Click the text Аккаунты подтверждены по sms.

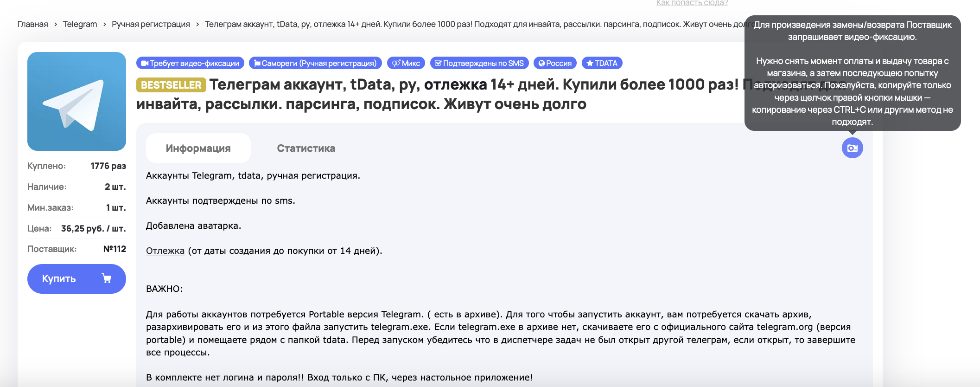(221, 201)
